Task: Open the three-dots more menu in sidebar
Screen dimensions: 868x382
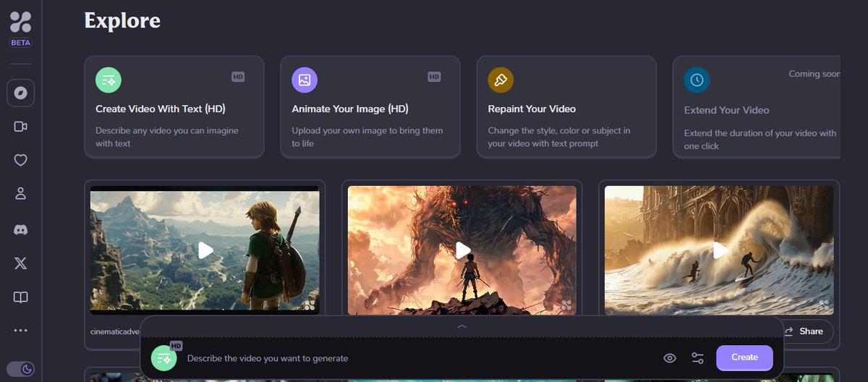Action: (x=20, y=331)
